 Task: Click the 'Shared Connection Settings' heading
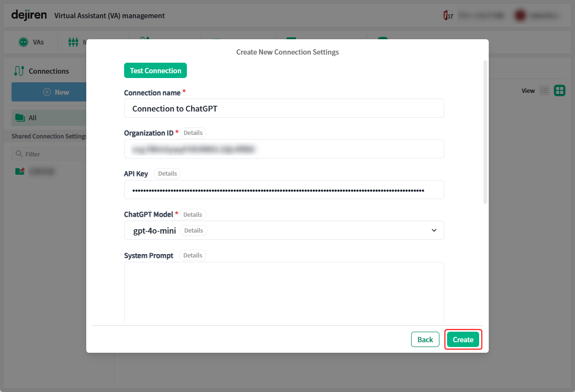click(x=49, y=136)
